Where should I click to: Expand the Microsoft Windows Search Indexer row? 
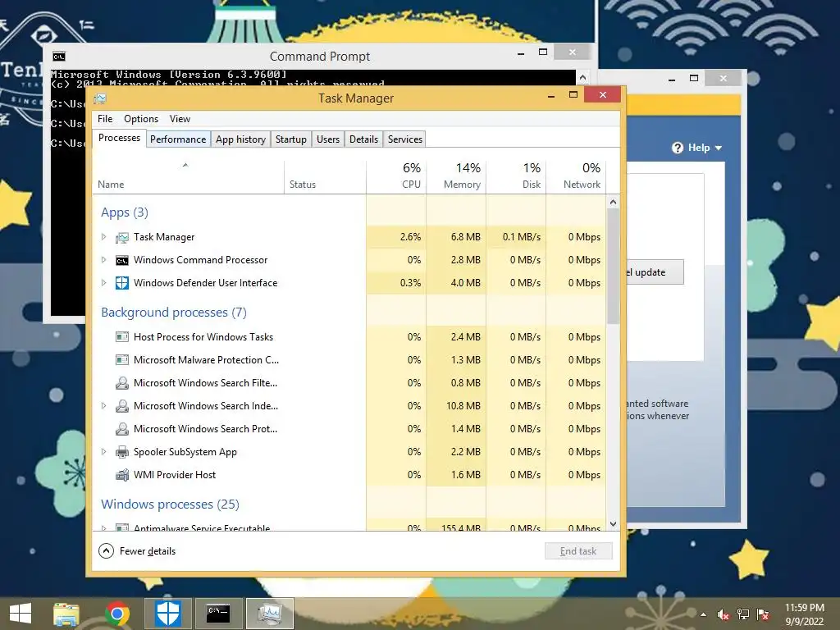(104, 406)
